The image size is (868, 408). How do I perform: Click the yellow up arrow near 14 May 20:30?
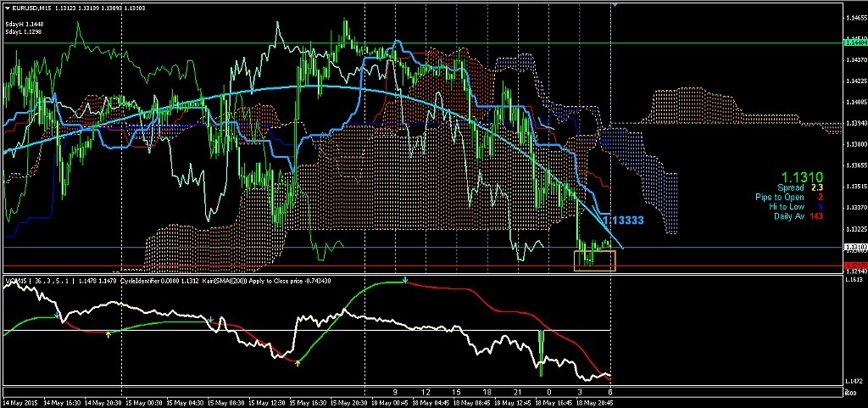[108, 334]
